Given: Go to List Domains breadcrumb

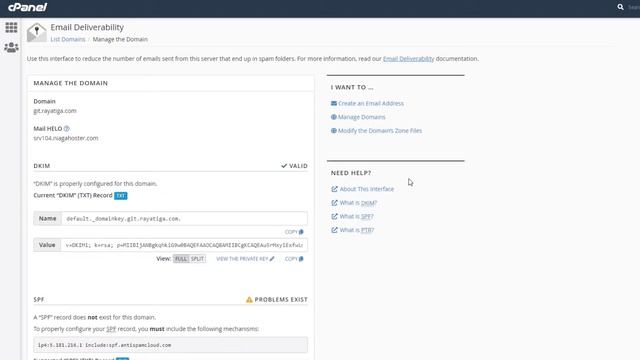Looking at the screenshot, I should click(68, 39).
